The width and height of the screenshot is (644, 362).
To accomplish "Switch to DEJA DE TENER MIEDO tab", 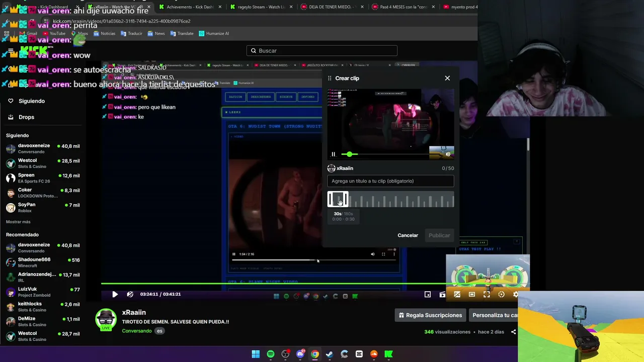I will [333, 7].
